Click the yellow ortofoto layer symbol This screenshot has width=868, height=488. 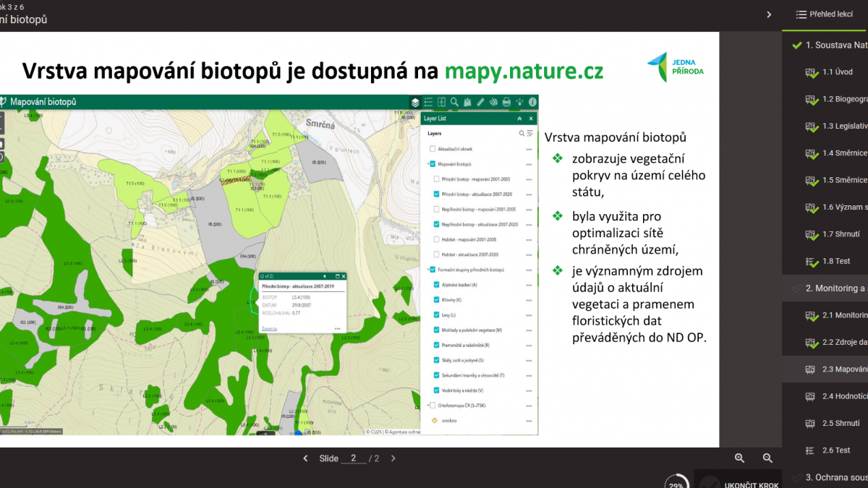tap(434, 420)
